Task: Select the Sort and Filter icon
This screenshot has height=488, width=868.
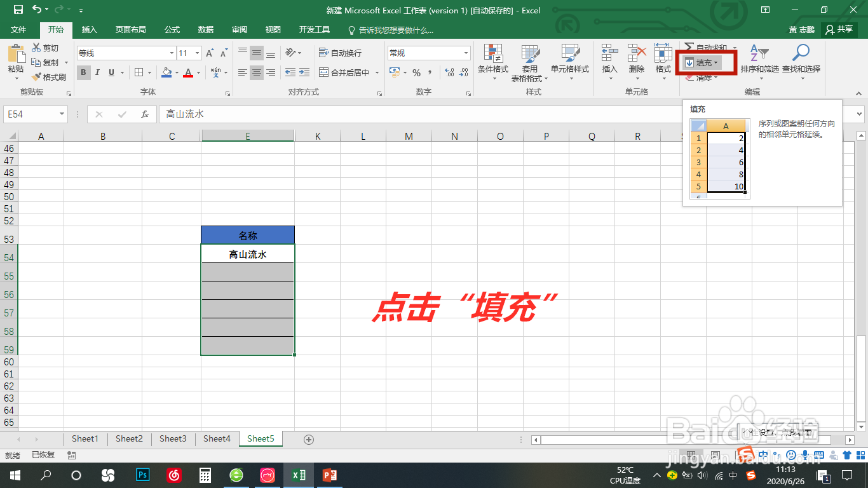Action: coord(759,62)
